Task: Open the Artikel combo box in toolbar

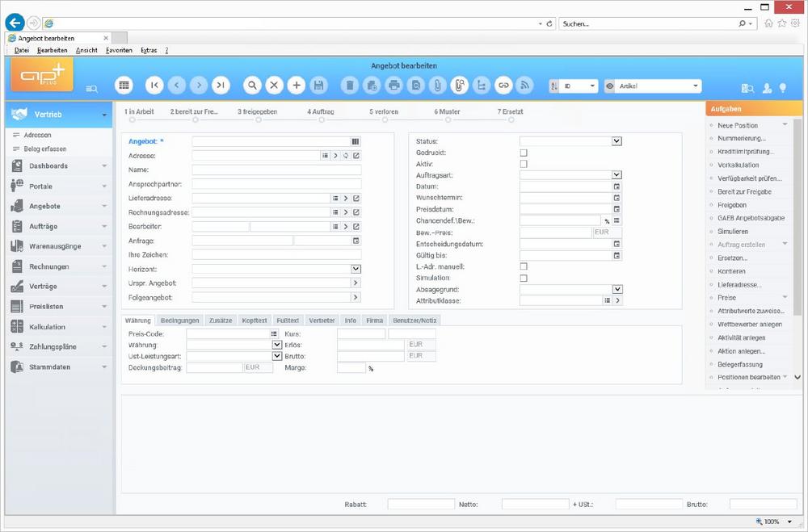Action: click(695, 86)
